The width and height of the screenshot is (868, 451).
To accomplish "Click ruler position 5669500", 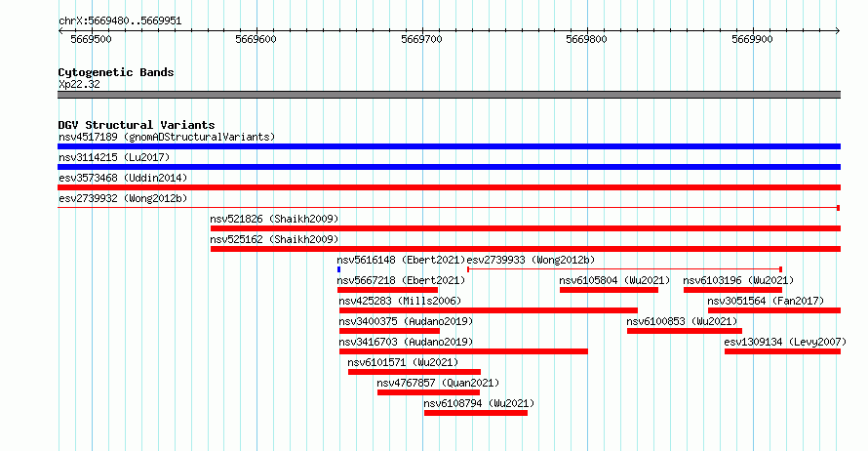I will (91, 39).
